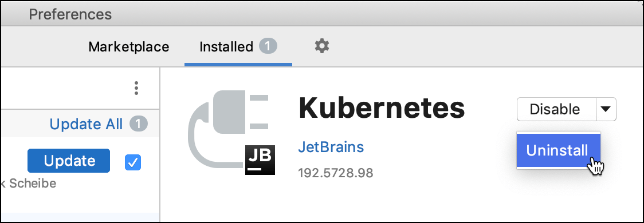
Task: Click the version number 192.5728.98
Action: pyautogui.click(x=336, y=173)
